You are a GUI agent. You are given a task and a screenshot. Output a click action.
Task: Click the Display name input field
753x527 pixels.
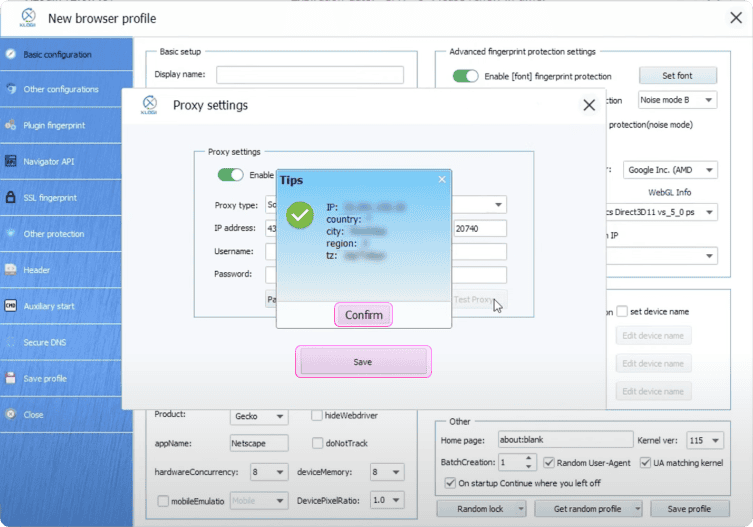point(310,74)
